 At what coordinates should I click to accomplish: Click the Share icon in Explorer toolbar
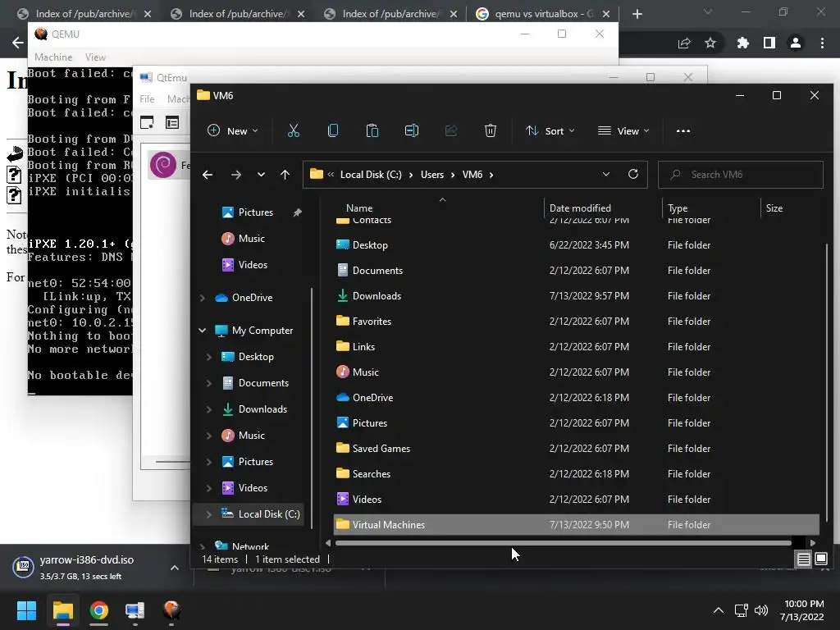pos(451,130)
